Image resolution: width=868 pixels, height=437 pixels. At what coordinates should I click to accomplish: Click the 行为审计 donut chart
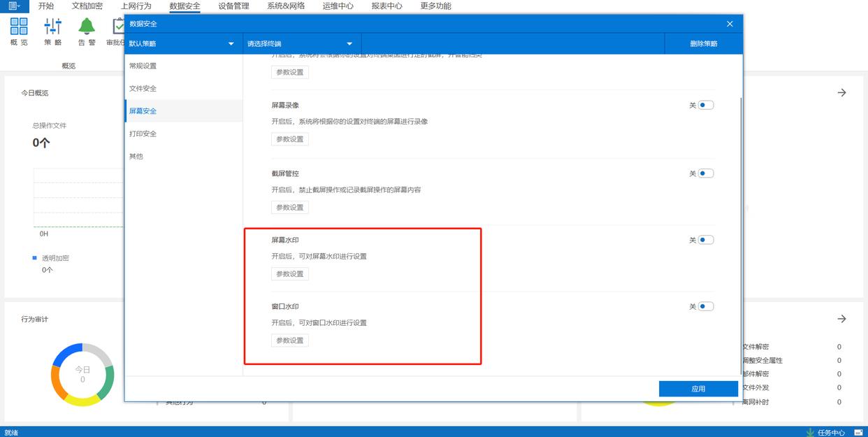pos(82,375)
